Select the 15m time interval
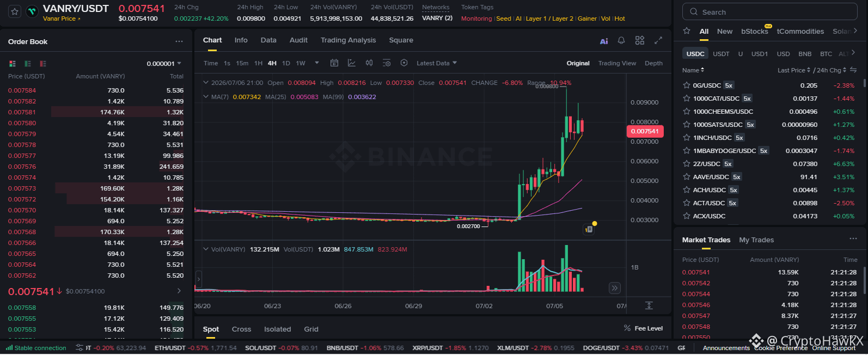 [242, 63]
